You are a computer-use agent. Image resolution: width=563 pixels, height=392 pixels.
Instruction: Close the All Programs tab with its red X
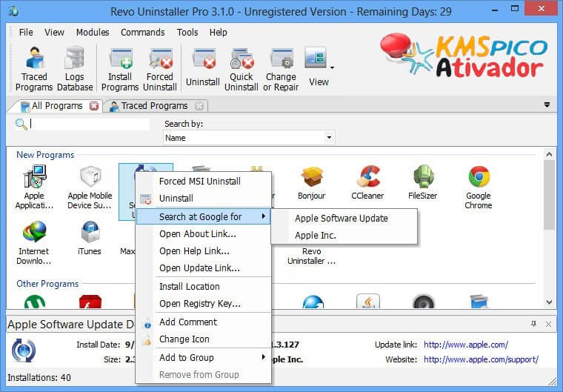[x=94, y=106]
